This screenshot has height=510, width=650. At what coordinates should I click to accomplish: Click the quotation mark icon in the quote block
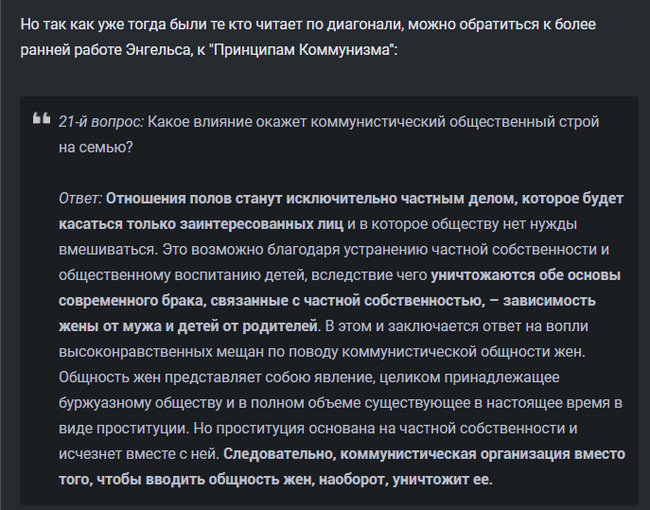(x=41, y=120)
